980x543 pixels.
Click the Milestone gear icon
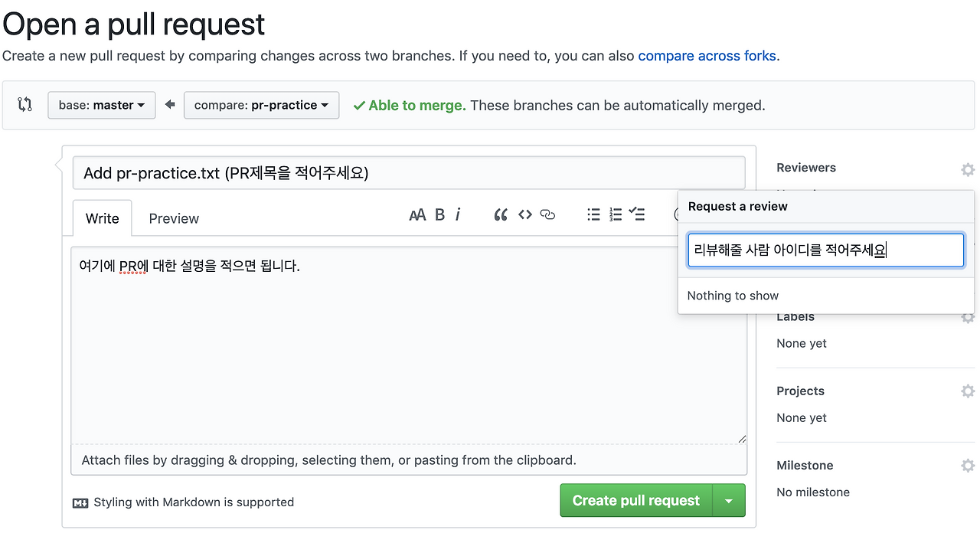pos(968,466)
